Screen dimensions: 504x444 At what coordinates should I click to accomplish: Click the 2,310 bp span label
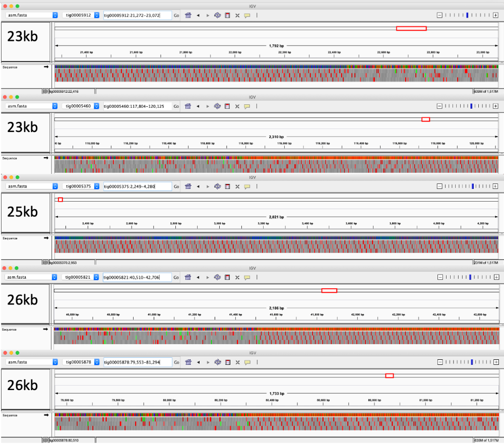point(276,137)
